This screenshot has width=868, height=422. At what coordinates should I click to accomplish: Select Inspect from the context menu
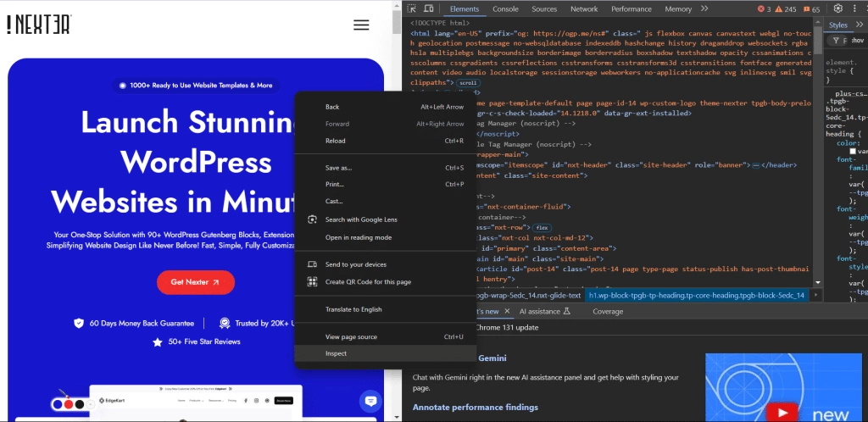pos(337,353)
